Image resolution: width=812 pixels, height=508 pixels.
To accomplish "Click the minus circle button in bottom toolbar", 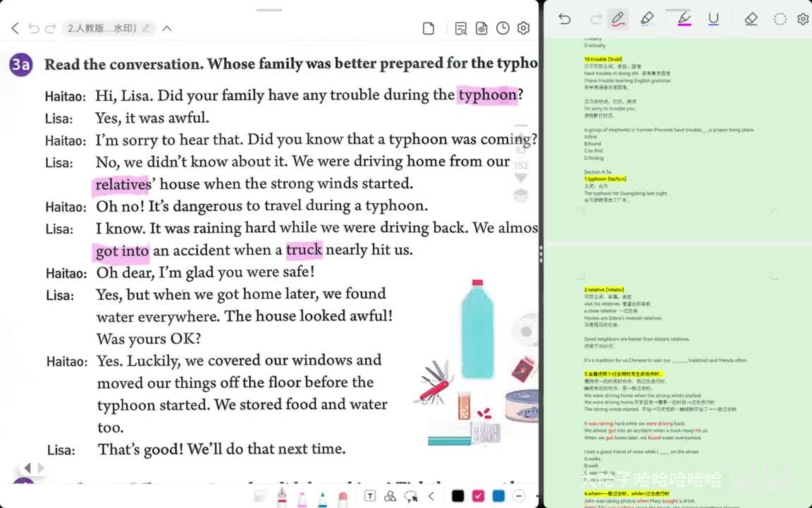I will [519, 496].
